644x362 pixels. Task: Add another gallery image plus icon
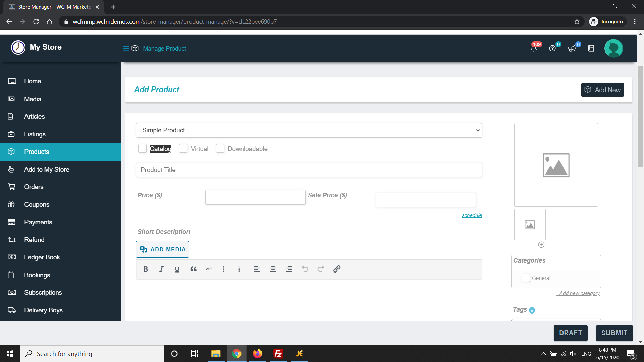(x=541, y=245)
